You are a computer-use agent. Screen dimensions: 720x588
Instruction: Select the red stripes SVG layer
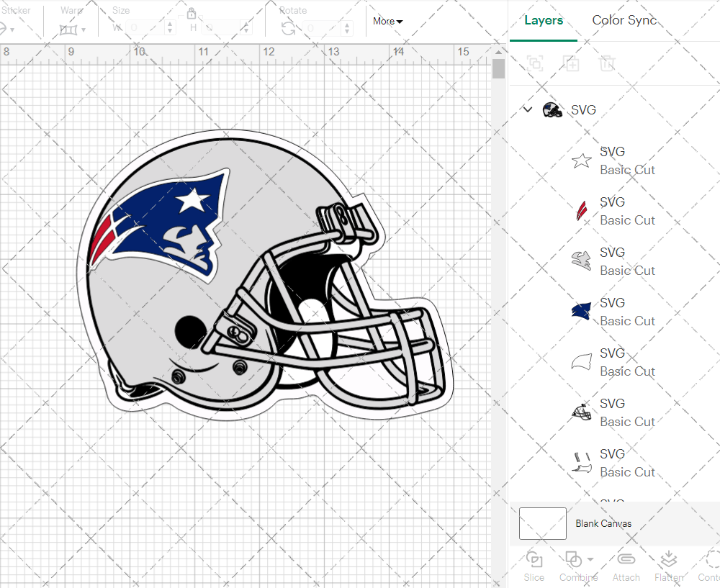614,211
